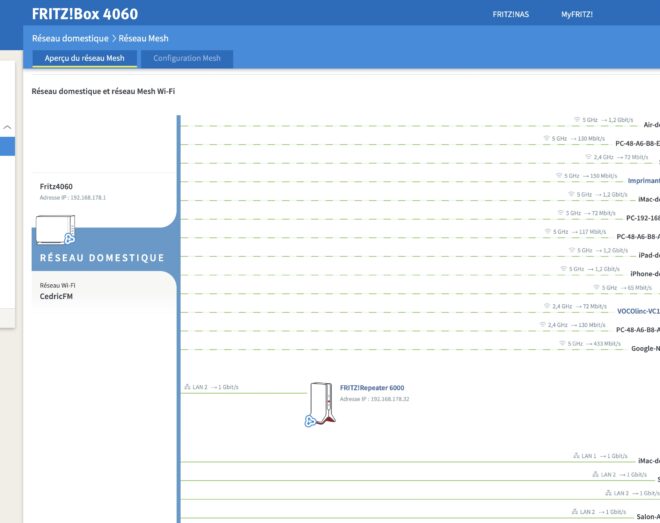Click the Wi-Fi icon on the Air-d row
This screenshot has width=660, height=523.
click(x=577, y=120)
